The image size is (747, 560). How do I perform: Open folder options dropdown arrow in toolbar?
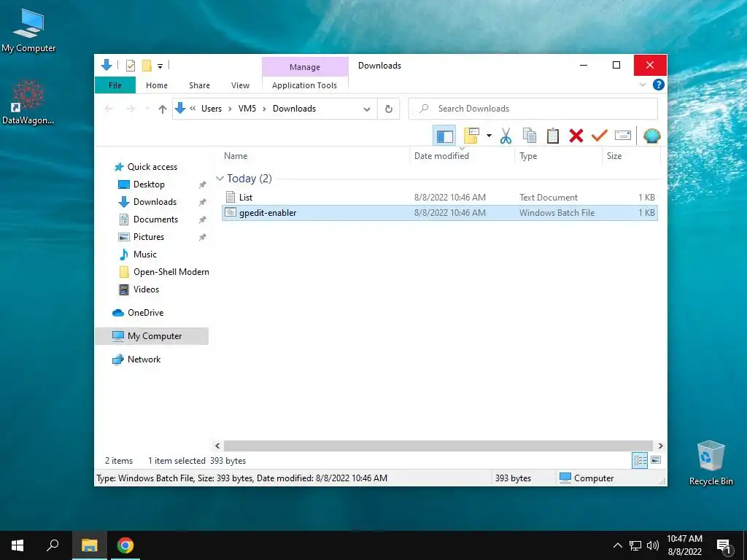coord(489,136)
